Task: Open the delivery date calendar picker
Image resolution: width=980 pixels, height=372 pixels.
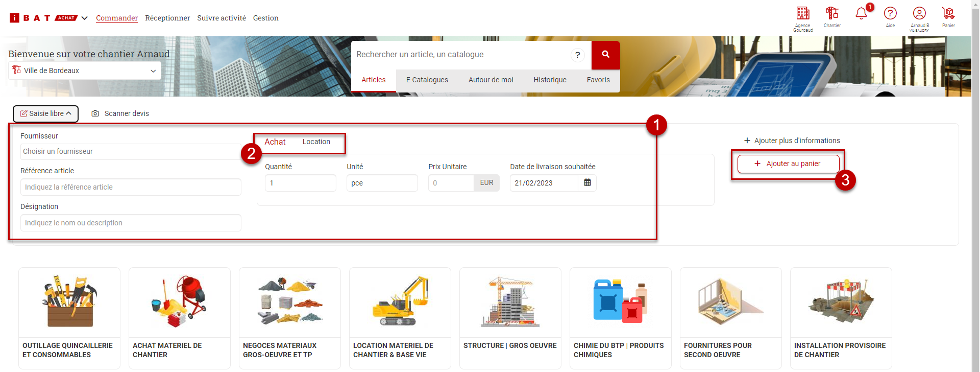Action: pos(587,183)
